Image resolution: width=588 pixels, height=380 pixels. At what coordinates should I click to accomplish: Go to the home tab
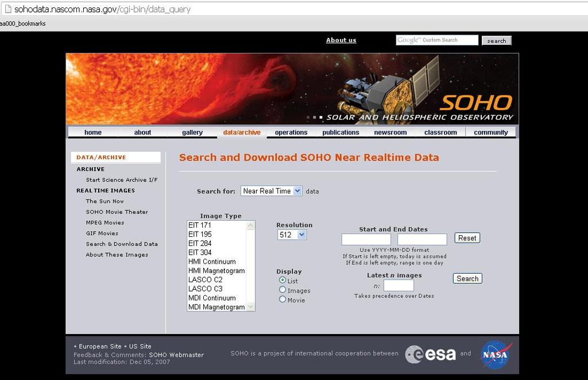[x=93, y=132]
